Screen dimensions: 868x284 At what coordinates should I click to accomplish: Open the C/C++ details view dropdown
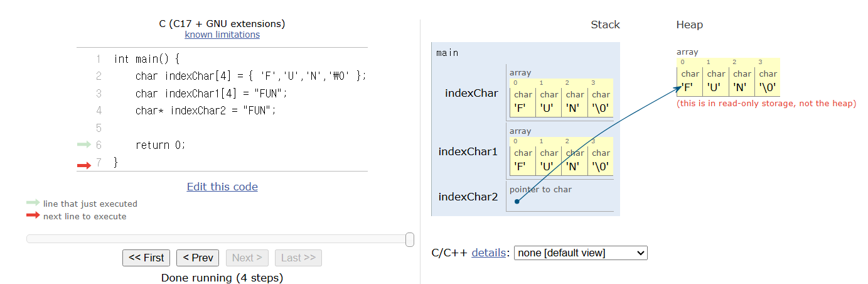(x=581, y=253)
